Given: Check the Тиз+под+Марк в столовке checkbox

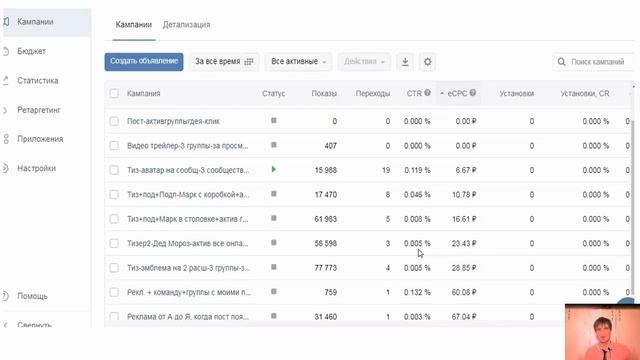Looking at the screenshot, I should click(114, 219).
